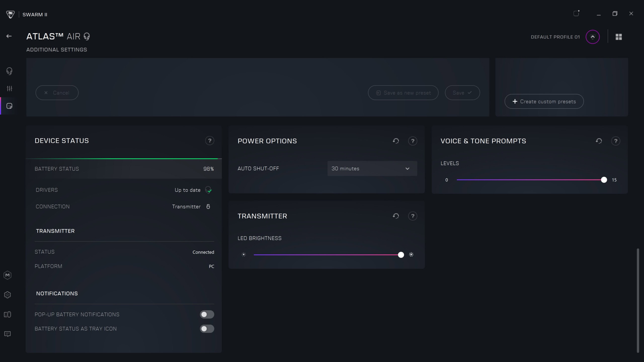Enable pop-up battery notifications toggle
This screenshot has width=644, height=362.
pos(207,314)
